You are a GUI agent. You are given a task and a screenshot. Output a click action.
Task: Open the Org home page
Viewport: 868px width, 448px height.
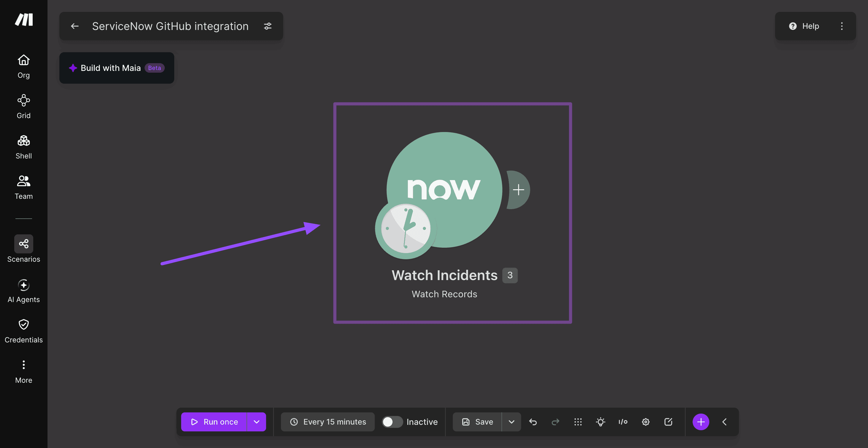(x=23, y=66)
